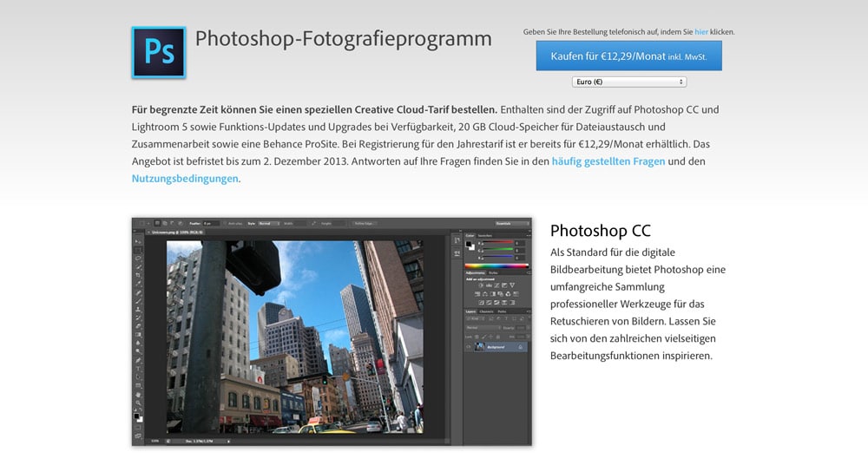Select the Quick Selection tool
Viewport: 868px width, 465px height.
[138, 267]
